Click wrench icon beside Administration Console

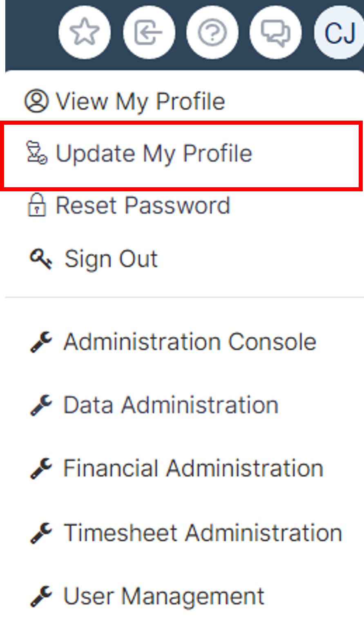point(41,342)
